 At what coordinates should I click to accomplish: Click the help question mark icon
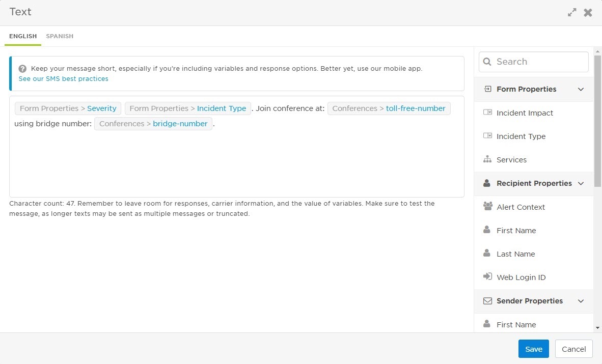22,69
